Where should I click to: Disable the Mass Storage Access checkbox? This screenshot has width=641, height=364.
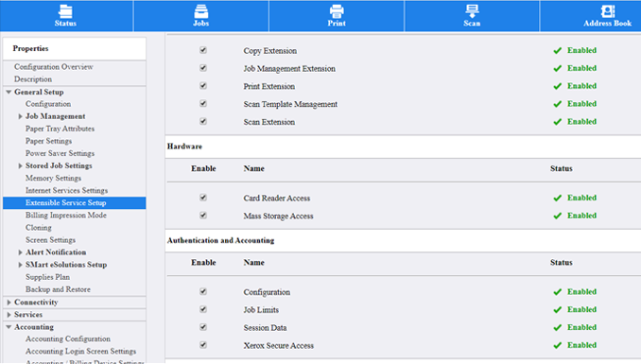[x=203, y=216]
